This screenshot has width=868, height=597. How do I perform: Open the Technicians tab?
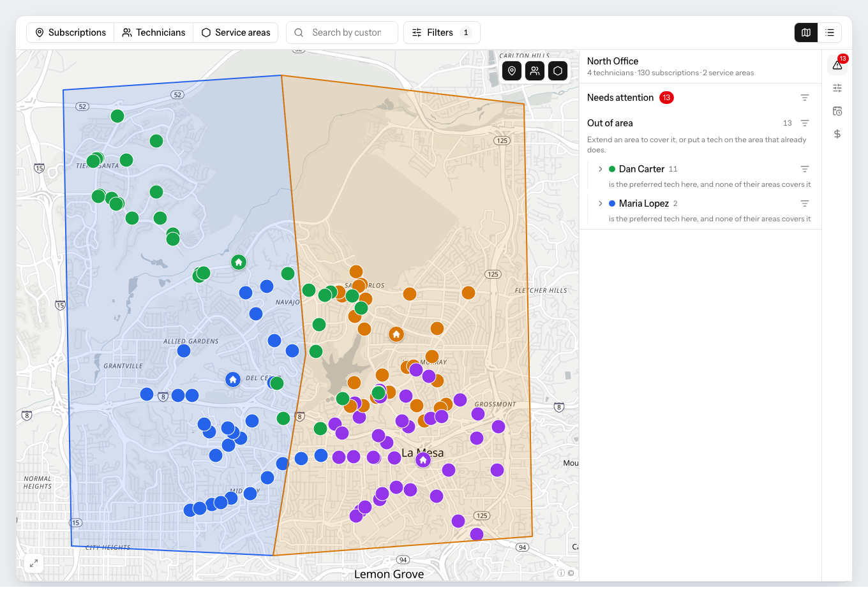point(154,33)
